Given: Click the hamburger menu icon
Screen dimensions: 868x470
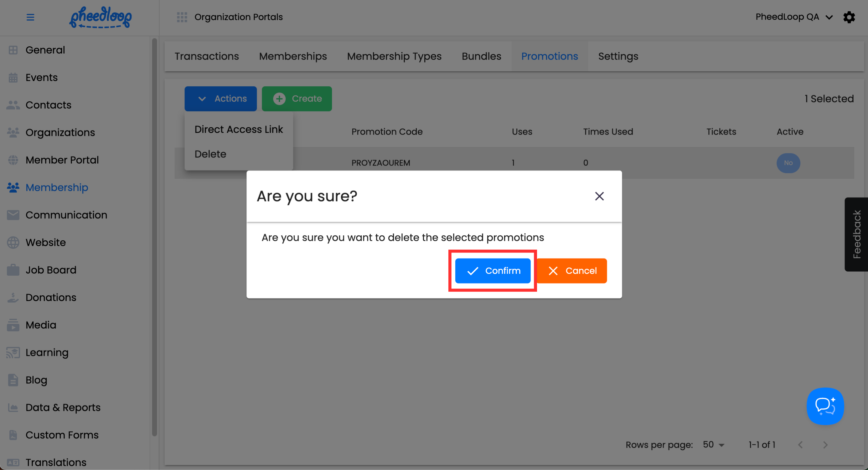Looking at the screenshot, I should [30, 17].
